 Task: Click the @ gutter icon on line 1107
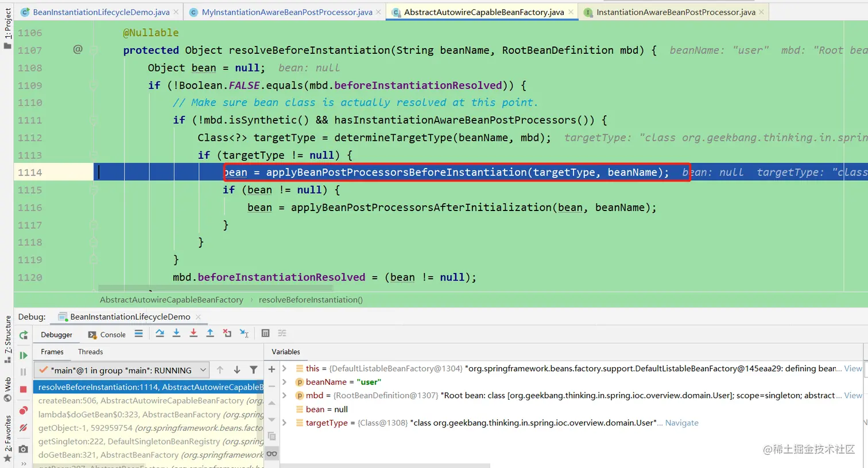[77, 50]
